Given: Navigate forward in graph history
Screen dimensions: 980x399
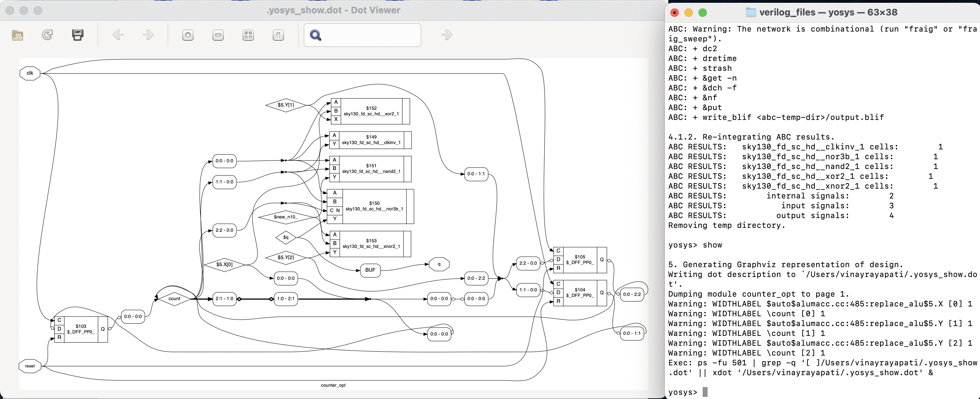Looking at the screenshot, I should pyautogui.click(x=148, y=35).
